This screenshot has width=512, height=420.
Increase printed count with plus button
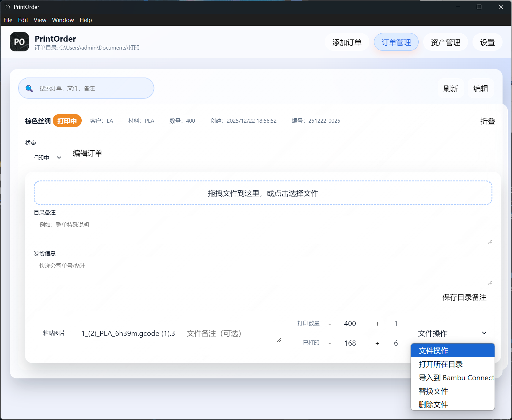377,343
